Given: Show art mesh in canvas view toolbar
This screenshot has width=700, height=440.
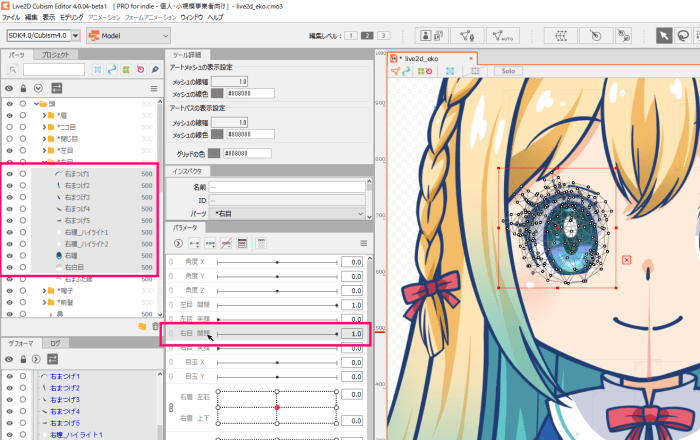Looking at the screenshot, I should pyautogui.click(x=450, y=71).
